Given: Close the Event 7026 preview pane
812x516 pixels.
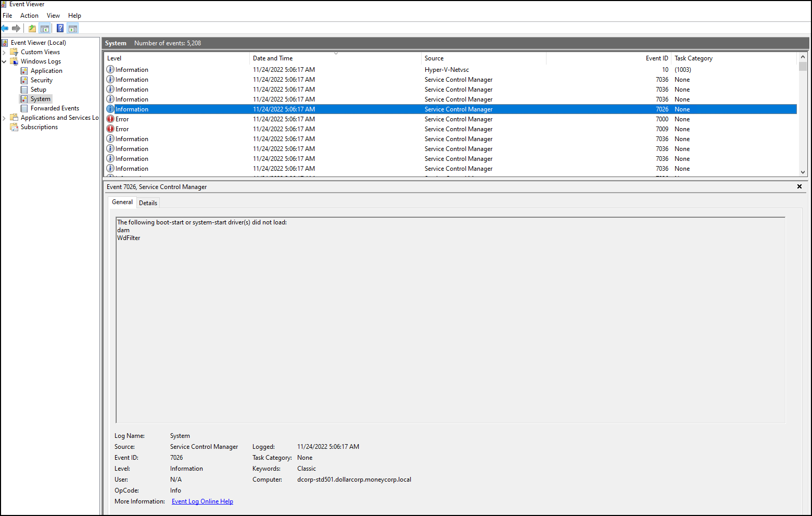Looking at the screenshot, I should [800, 186].
